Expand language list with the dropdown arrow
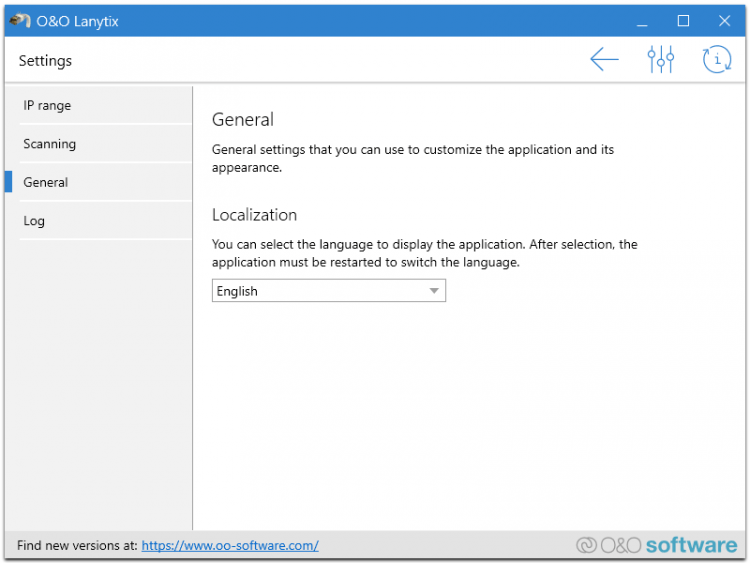This screenshot has height=563, width=750. pos(434,291)
